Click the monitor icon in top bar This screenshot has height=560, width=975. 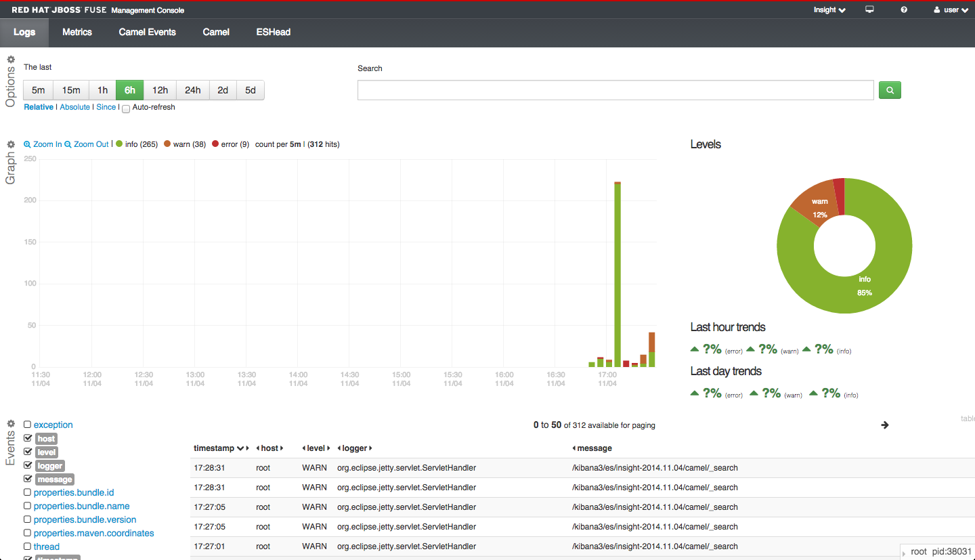[x=870, y=9]
